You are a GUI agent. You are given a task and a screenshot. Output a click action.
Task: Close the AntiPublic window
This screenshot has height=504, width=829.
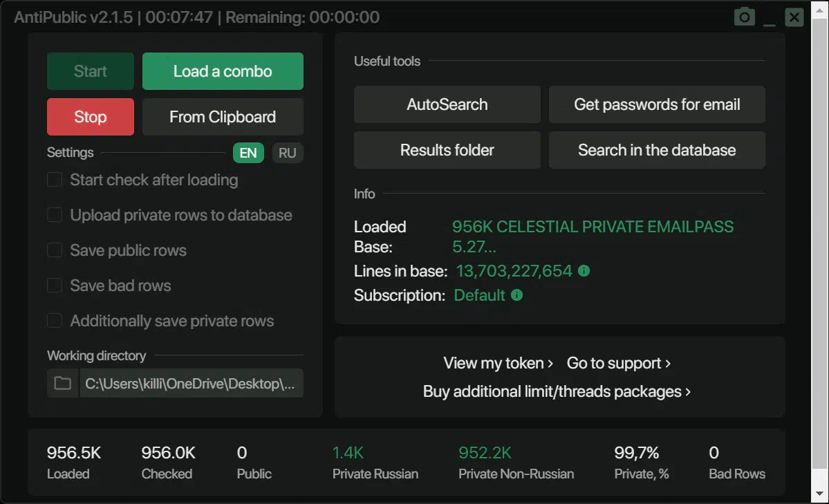click(794, 17)
